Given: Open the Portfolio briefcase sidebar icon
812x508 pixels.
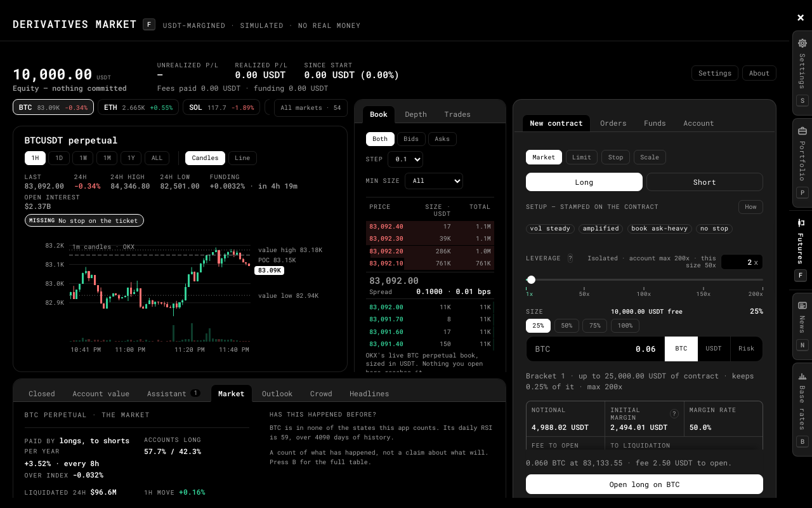Looking at the screenshot, I should click(x=802, y=131).
